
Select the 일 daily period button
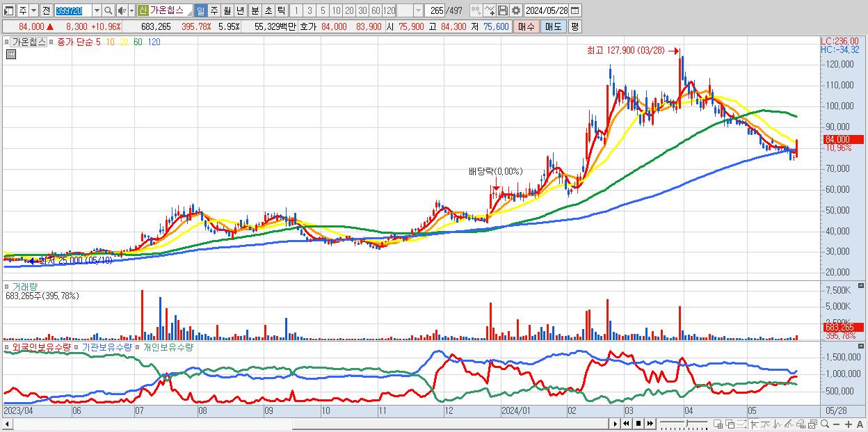click(200, 10)
